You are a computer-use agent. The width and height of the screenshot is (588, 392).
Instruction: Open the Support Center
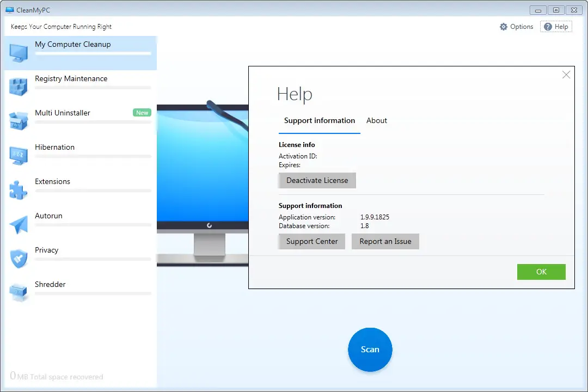click(312, 242)
